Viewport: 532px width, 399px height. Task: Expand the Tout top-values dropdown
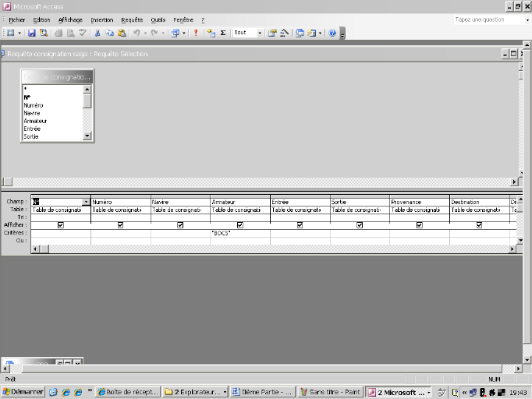[258, 34]
